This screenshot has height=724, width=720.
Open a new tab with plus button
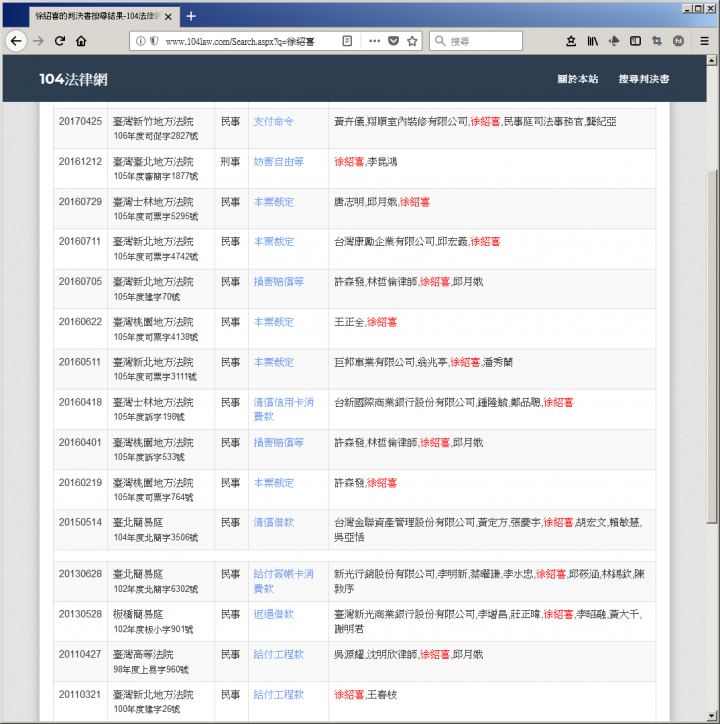[x=191, y=16]
